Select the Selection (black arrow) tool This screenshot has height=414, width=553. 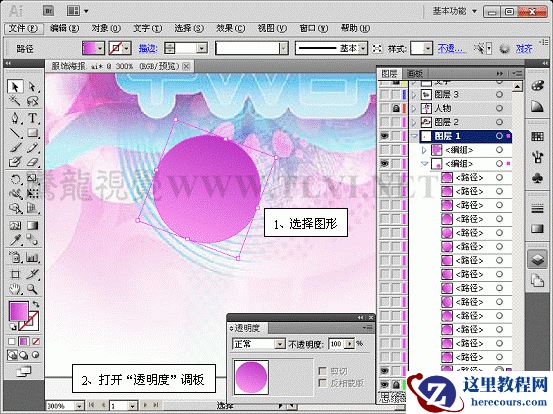15,87
